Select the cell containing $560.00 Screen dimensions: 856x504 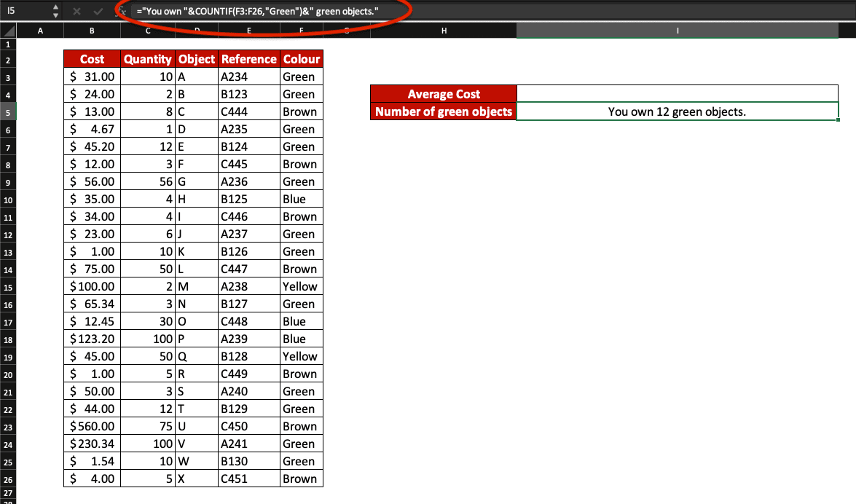(x=92, y=426)
